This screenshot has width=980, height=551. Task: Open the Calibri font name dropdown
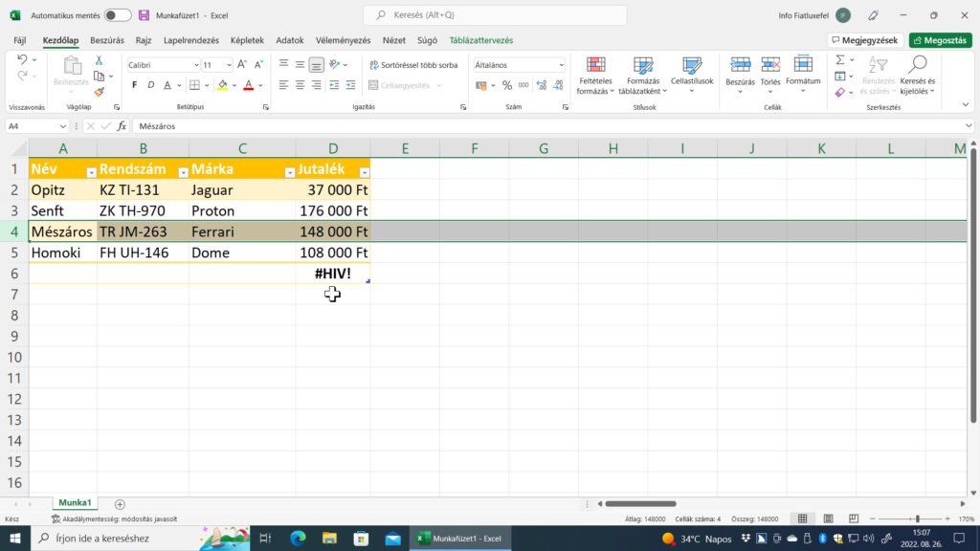(x=195, y=65)
